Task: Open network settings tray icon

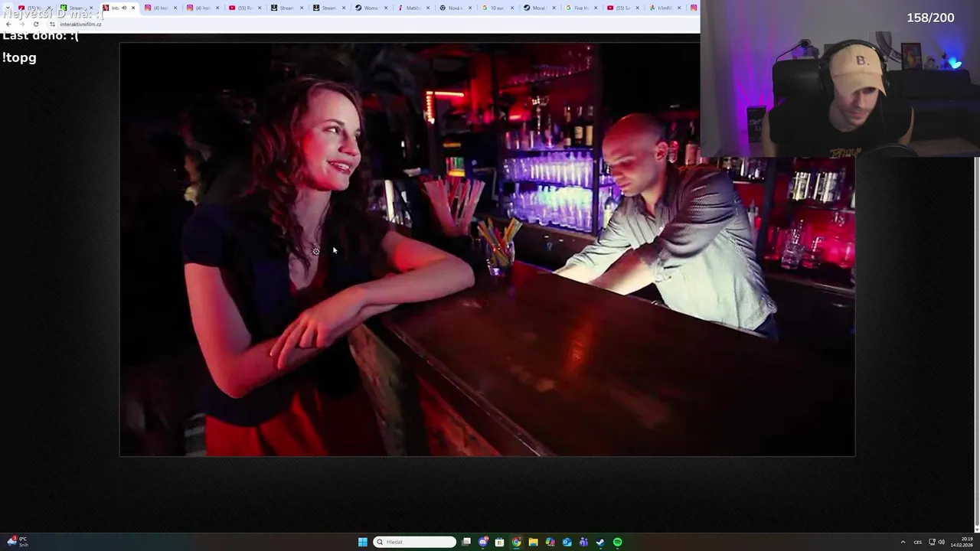Action: click(932, 542)
